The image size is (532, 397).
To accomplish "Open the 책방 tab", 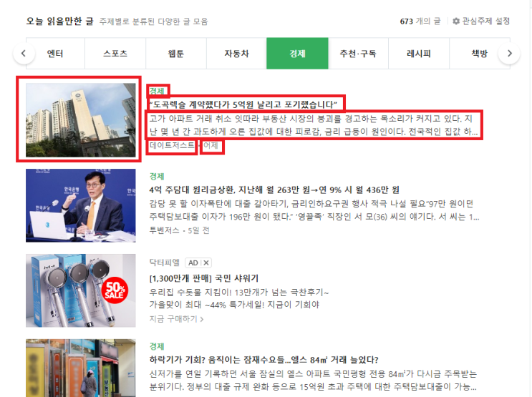I will coord(480,54).
